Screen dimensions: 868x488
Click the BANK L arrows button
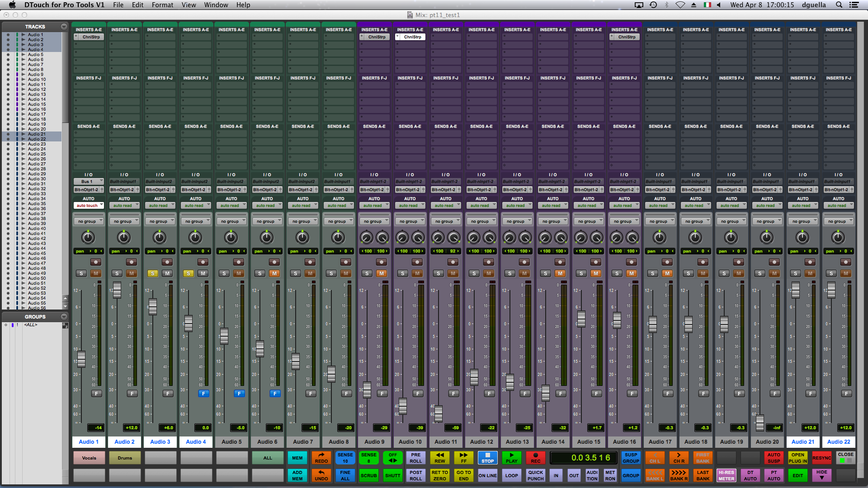click(655, 475)
